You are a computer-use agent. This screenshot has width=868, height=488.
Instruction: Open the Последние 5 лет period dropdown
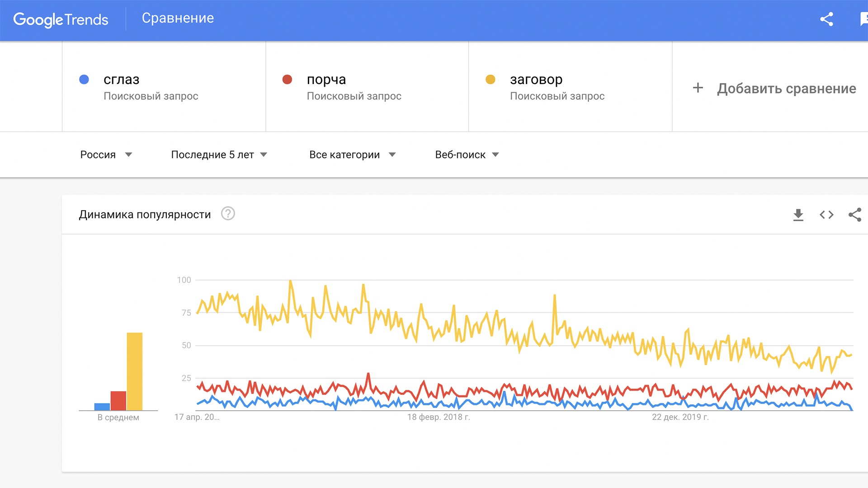219,155
